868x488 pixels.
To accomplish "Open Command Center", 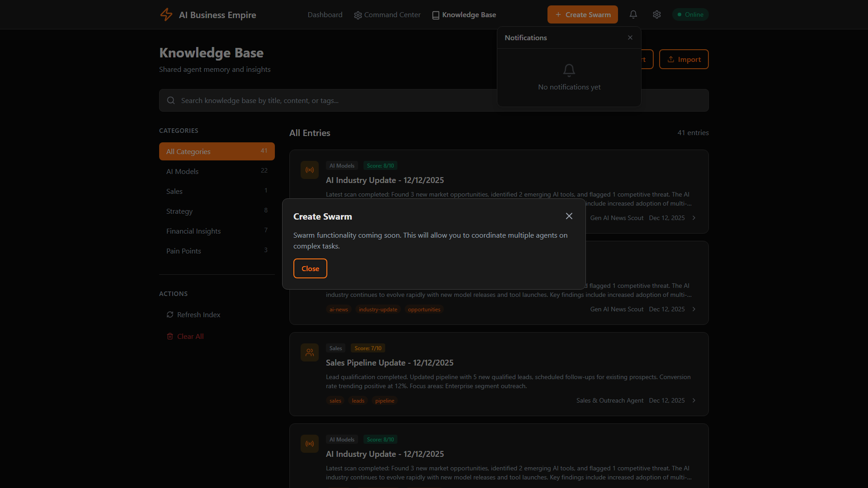I will [x=387, y=14].
